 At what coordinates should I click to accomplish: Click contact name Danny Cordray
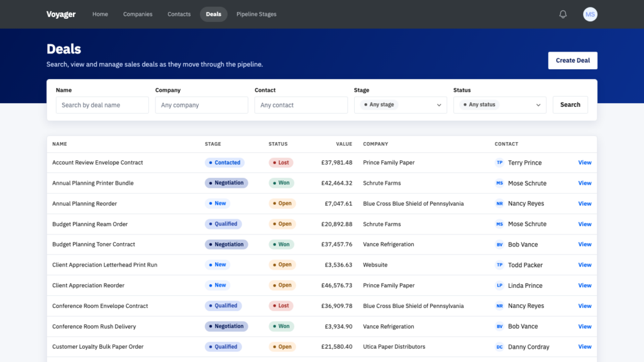pyautogui.click(x=528, y=347)
